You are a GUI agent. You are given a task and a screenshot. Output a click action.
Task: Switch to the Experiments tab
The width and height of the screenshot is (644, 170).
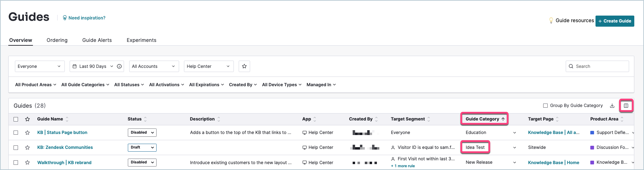[141, 40]
